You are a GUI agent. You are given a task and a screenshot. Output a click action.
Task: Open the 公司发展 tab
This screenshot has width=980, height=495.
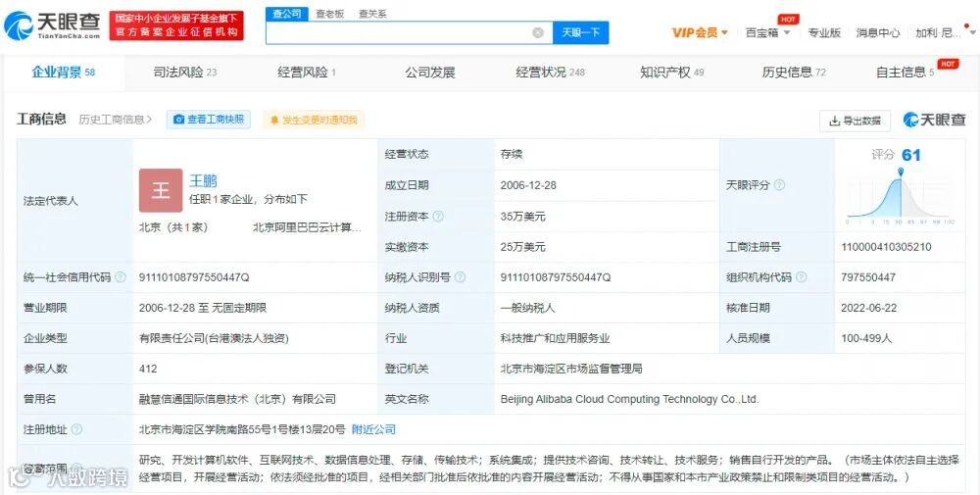(x=430, y=73)
